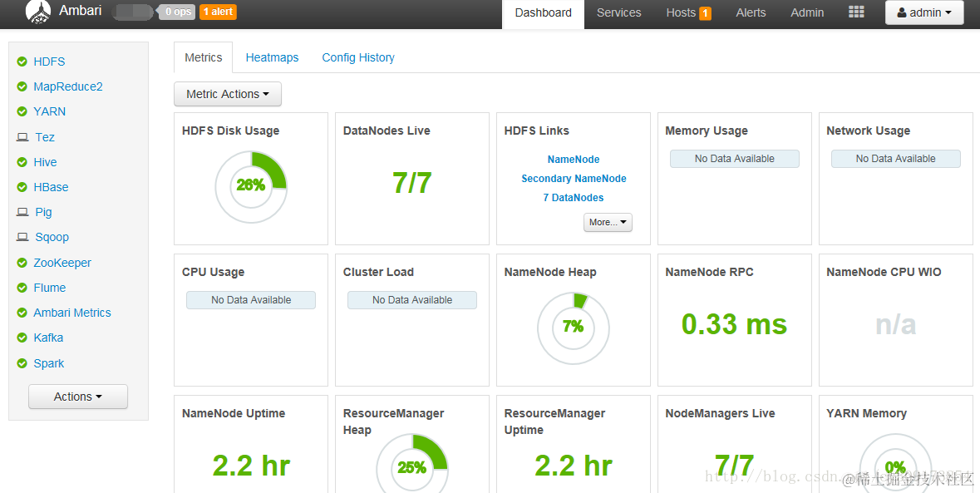Click No Data Available under Cluster Load

pos(412,300)
